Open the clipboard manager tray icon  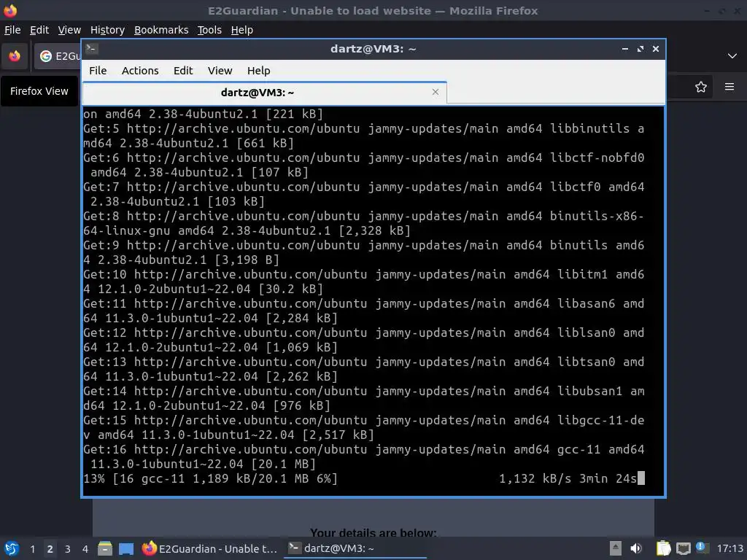point(663,548)
